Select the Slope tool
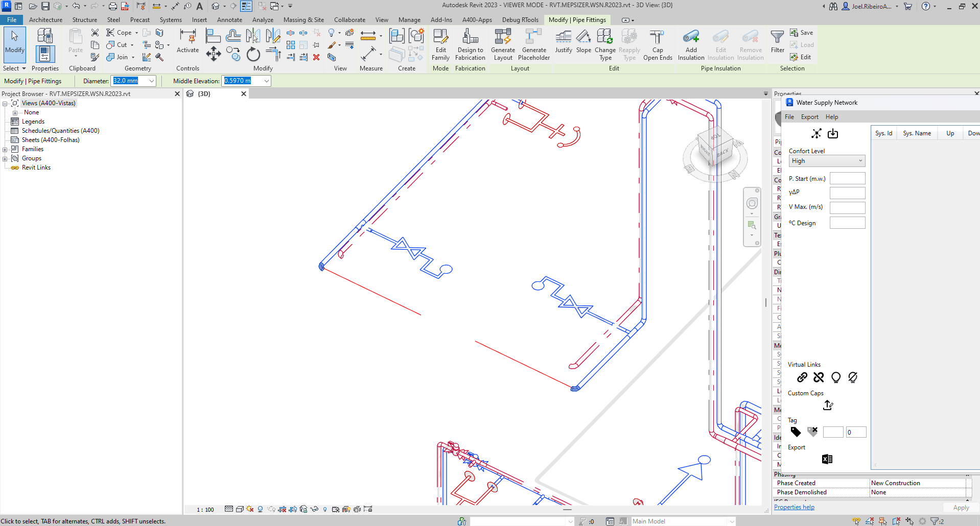The height and width of the screenshot is (526, 980). (x=584, y=41)
